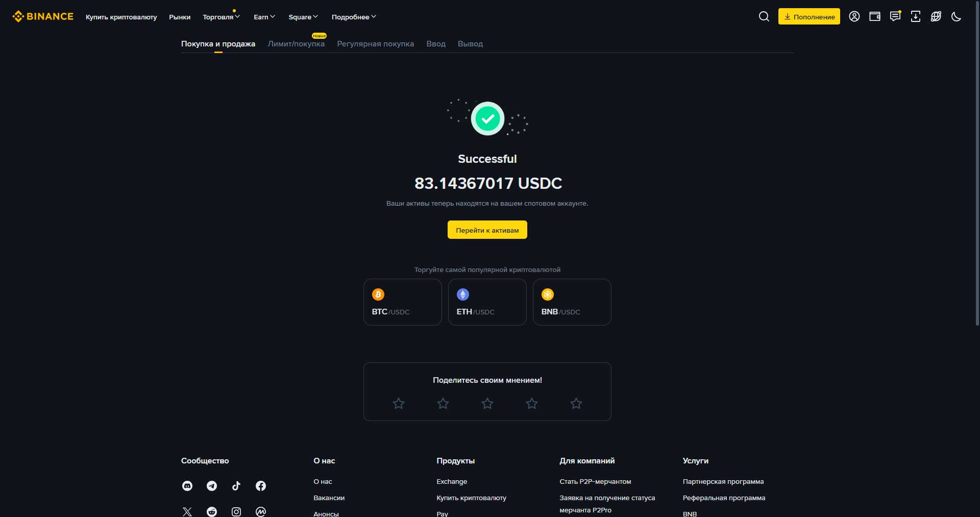Viewport: 980px width, 517px height.
Task: Open the Telegram community icon
Action: click(x=212, y=486)
